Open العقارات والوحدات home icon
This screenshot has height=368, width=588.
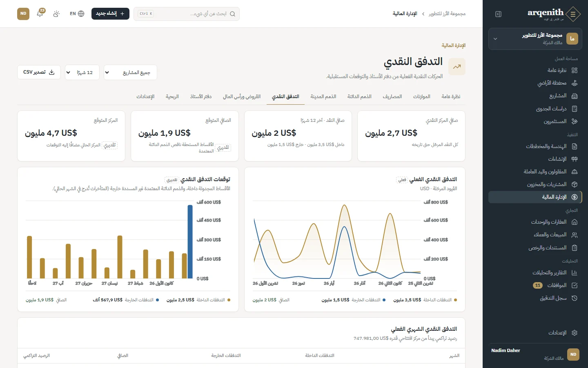575,222
